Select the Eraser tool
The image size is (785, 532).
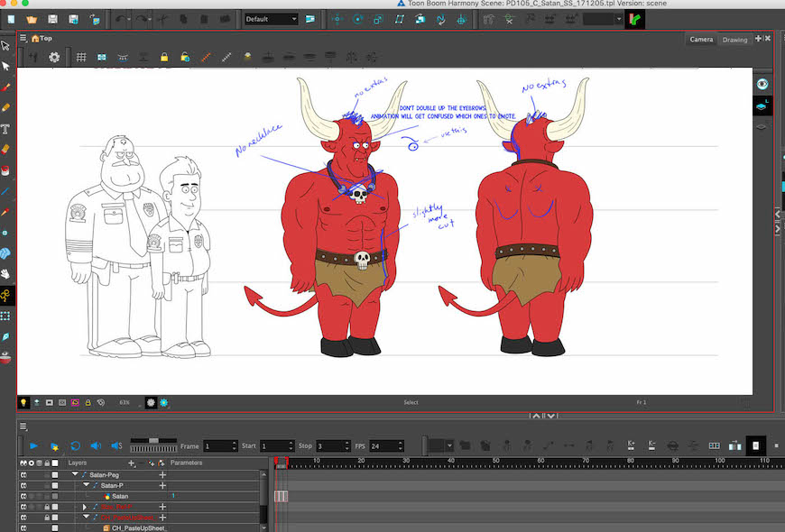(5, 150)
